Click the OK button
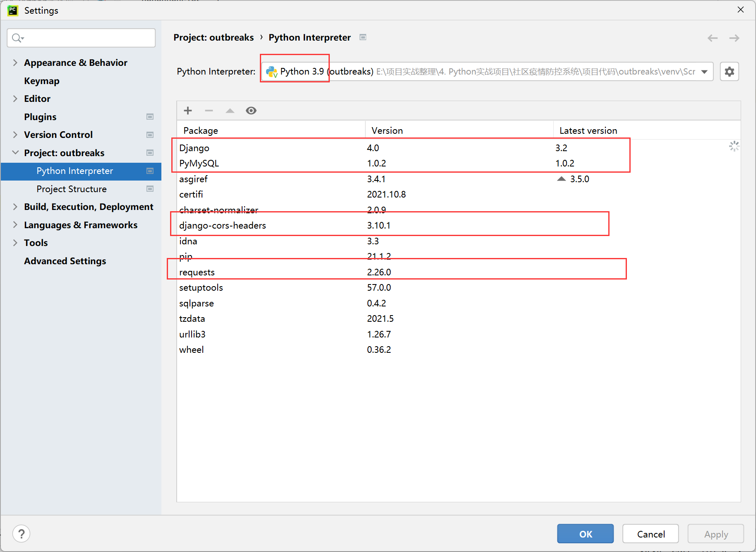 (x=586, y=534)
